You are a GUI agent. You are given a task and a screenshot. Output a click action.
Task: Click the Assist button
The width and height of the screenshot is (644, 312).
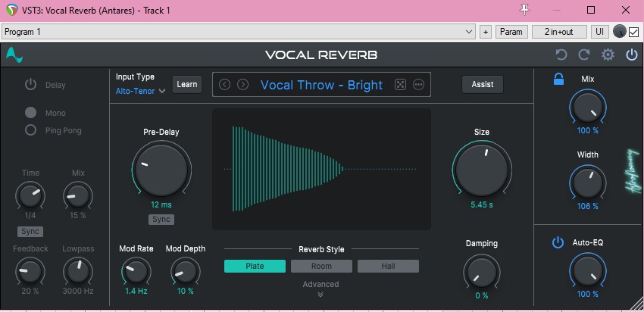point(483,84)
